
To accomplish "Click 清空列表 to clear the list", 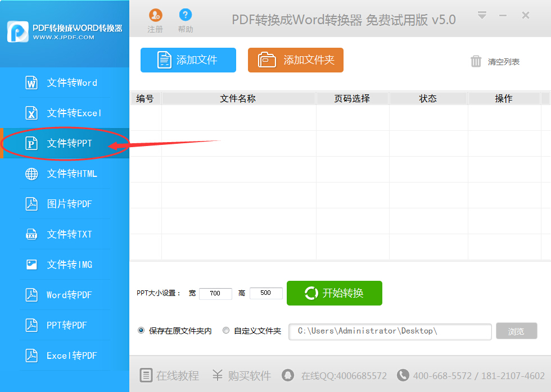I will pyautogui.click(x=504, y=62).
